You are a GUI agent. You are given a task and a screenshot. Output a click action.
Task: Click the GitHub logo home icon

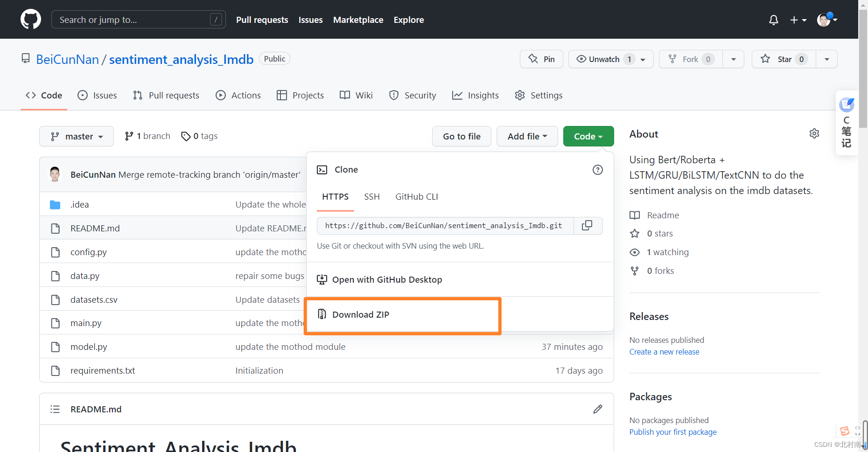[x=31, y=20]
